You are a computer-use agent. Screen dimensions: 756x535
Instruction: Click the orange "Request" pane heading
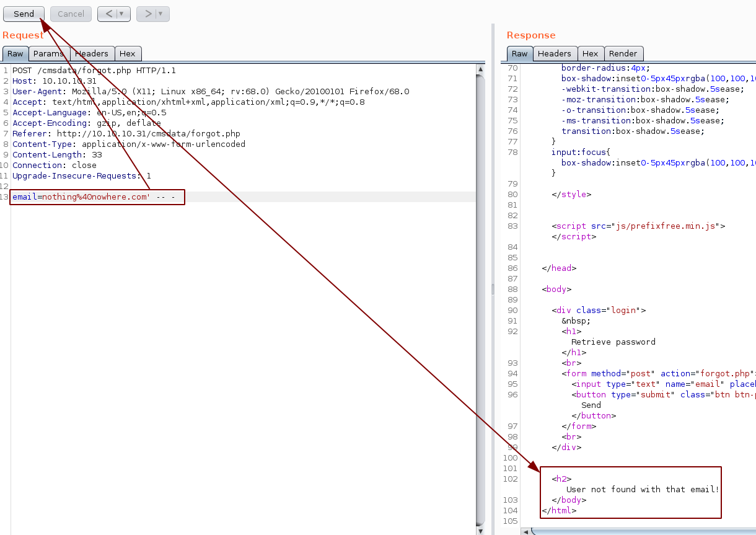(x=23, y=35)
